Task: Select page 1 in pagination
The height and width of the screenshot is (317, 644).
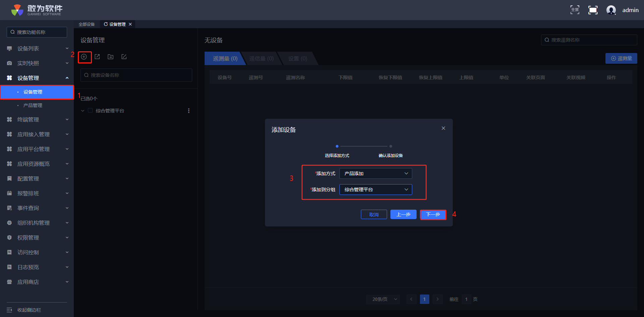Action: [425, 299]
